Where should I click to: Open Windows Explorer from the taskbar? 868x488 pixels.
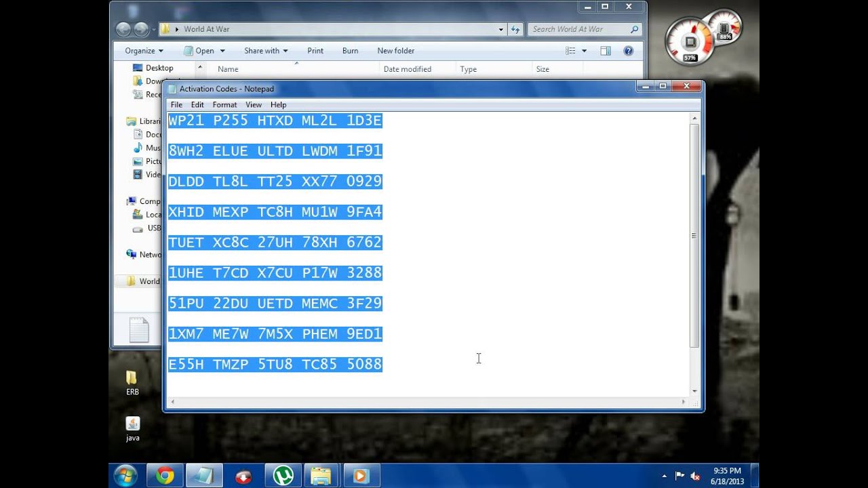click(x=321, y=476)
